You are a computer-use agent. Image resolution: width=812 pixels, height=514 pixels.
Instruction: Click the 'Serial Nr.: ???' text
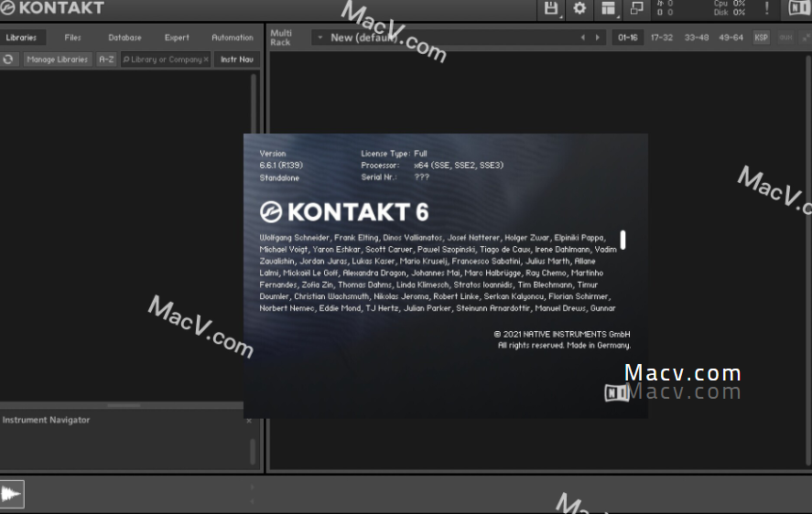click(395, 177)
